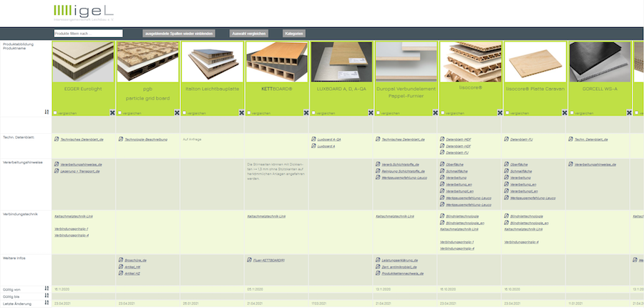Open the 'Kategorien' button

pyautogui.click(x=293, y=34)
